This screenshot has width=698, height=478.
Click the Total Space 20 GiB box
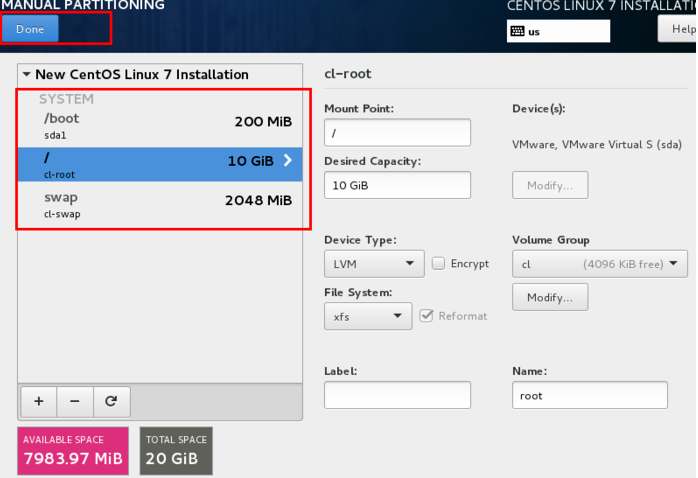click(176, 451)
